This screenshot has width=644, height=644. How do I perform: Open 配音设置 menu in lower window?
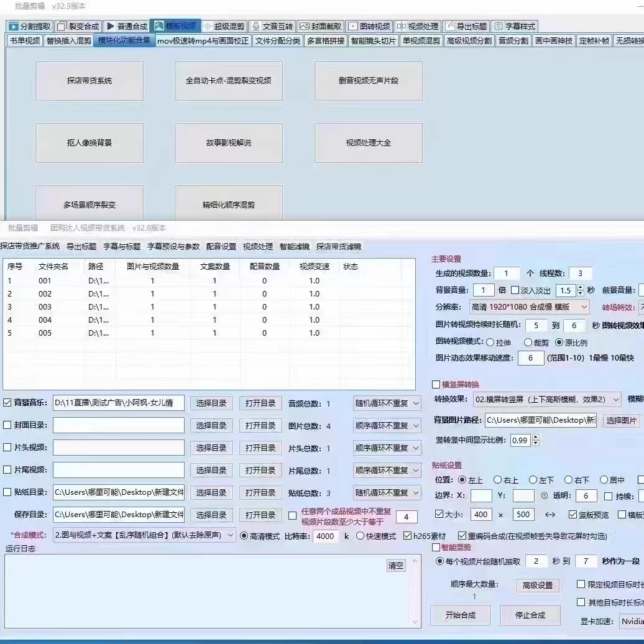pyautogui.click(x=221, y=246)
